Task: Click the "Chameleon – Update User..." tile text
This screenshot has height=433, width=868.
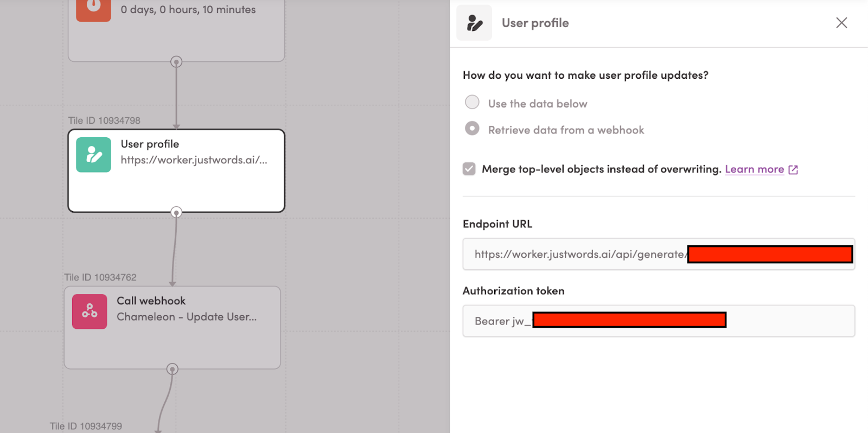Action: (187, 317)
